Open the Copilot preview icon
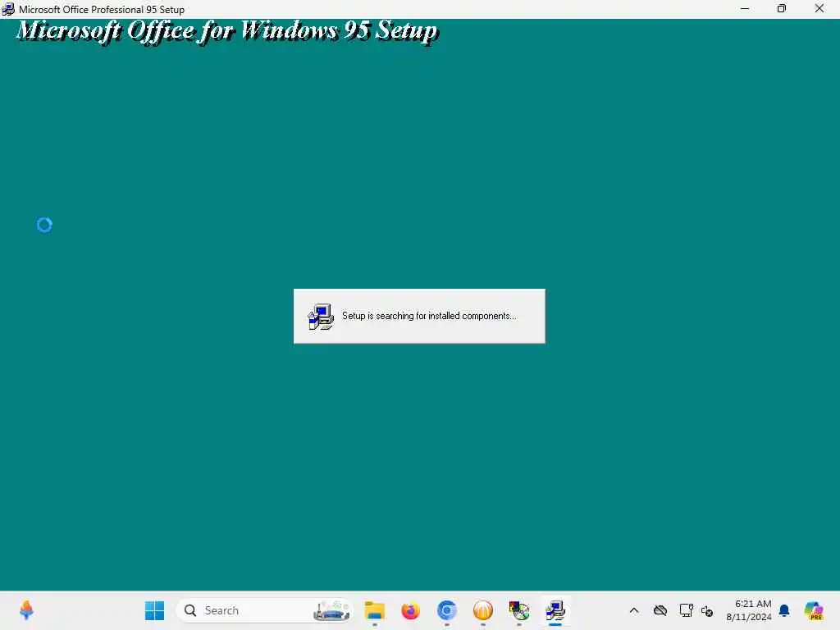Image resolution: width=840 pixels, height=630 pixels. (813, 610)
